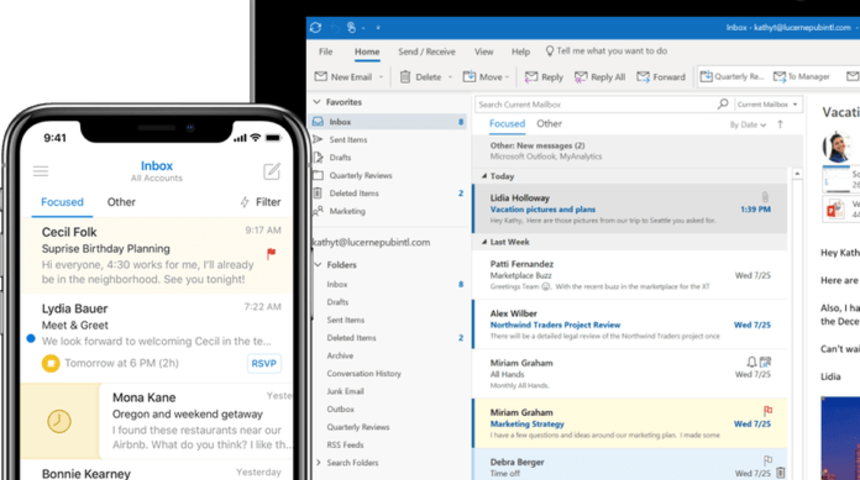Collapse the Folders tree
Viewport: 860px width, 480px height.
click(318, 265)
